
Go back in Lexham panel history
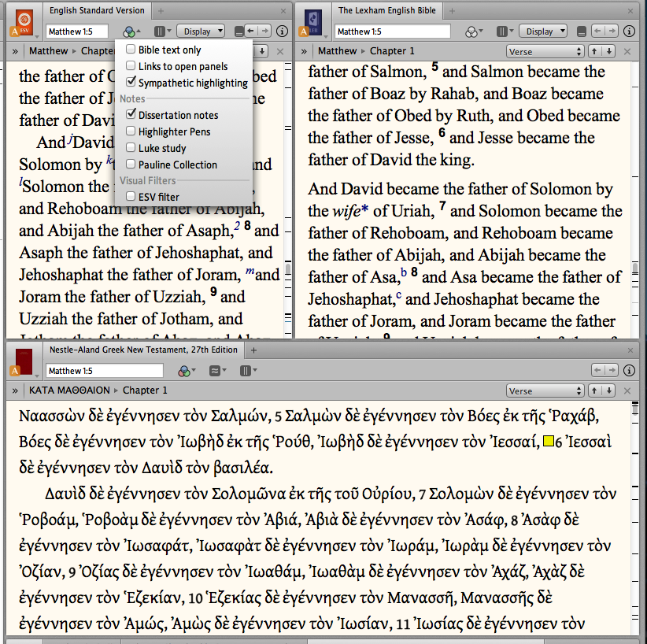tap(598, 31)
